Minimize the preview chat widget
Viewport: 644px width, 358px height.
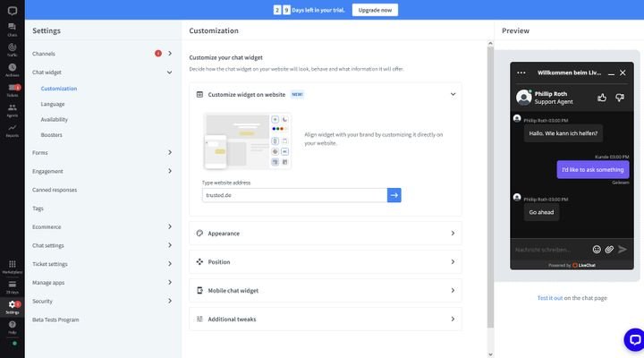pyautogui.click(x=611, y=73)
